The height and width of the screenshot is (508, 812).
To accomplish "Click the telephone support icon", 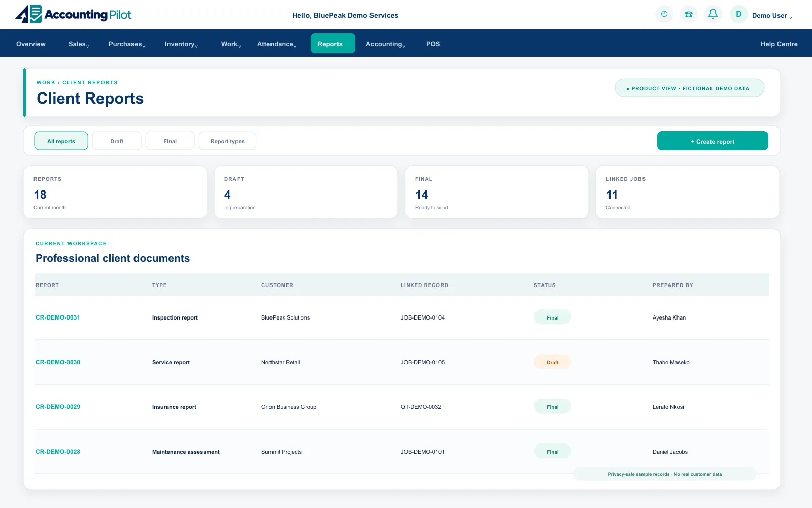I will [x=688, y=14].
